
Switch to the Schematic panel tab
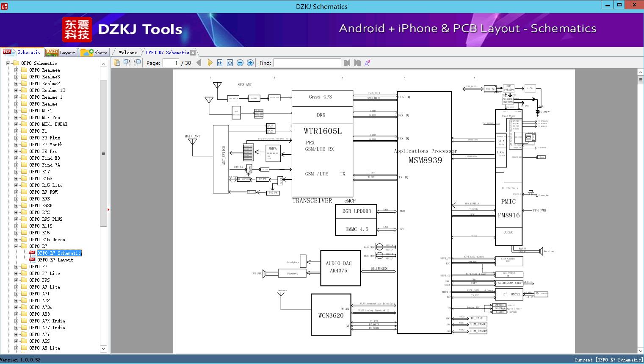click(22, 52)
